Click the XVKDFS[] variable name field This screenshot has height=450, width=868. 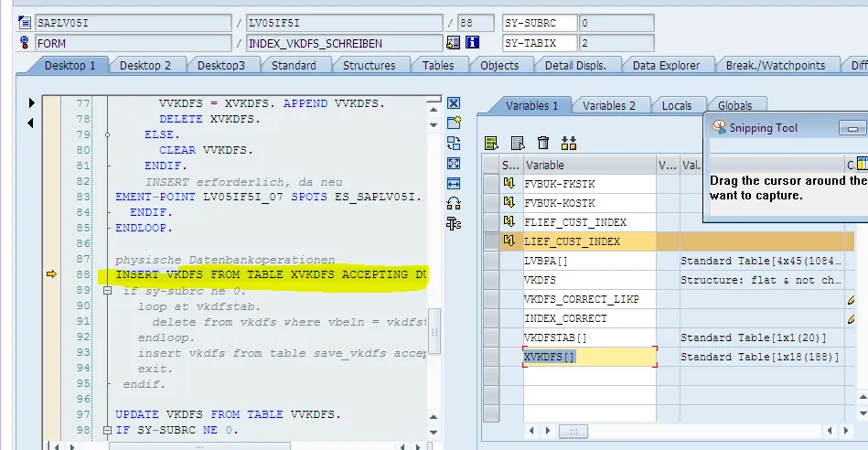[x=589, y=357]
